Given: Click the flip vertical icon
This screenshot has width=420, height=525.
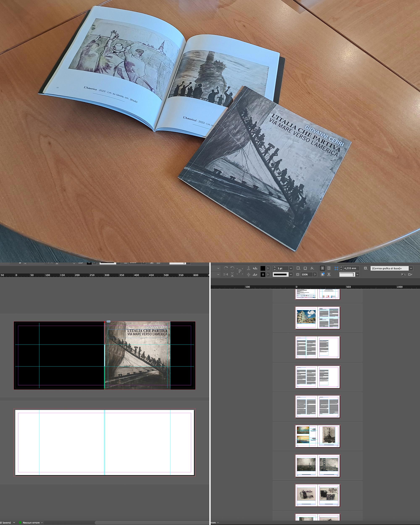Looking at the screenshot, I should [x=232, y=274].
